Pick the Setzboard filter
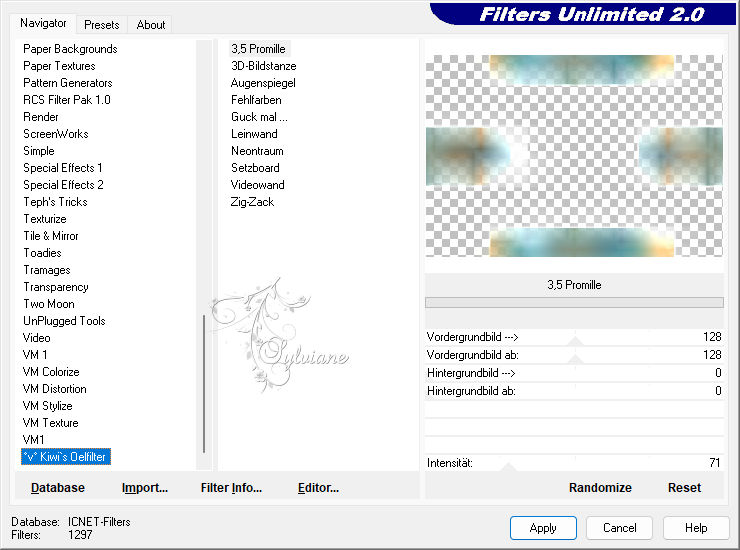740x550 pixels. (255, 168)
